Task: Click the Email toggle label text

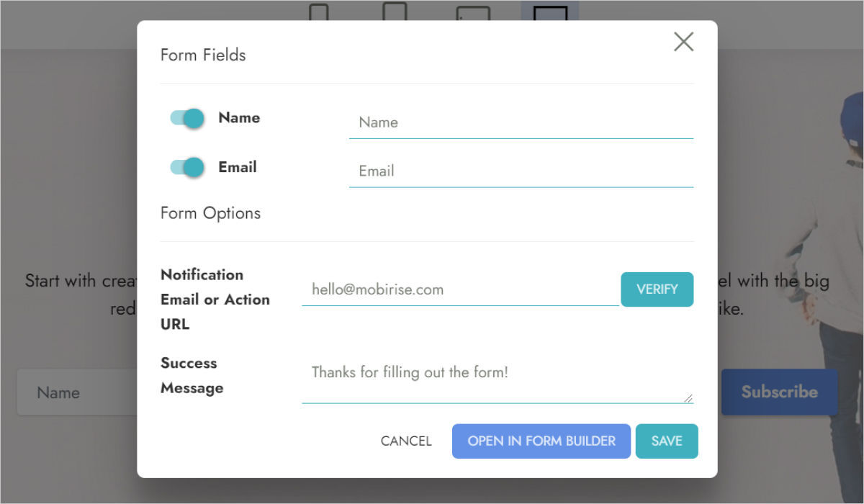Action: (x=238, y=167)
